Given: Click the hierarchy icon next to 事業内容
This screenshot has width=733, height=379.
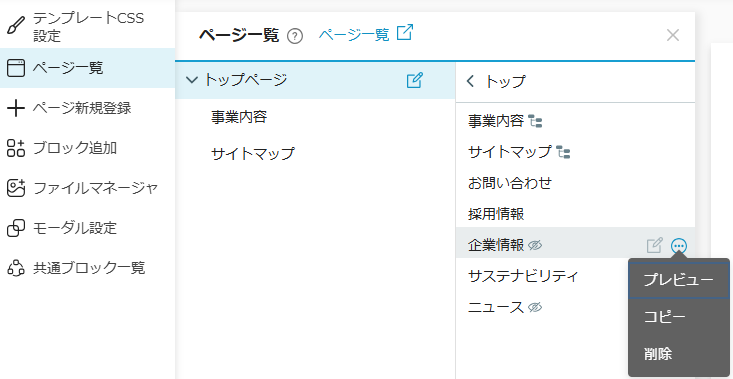Looking at the screenshot, I should (x=536, y=122).
